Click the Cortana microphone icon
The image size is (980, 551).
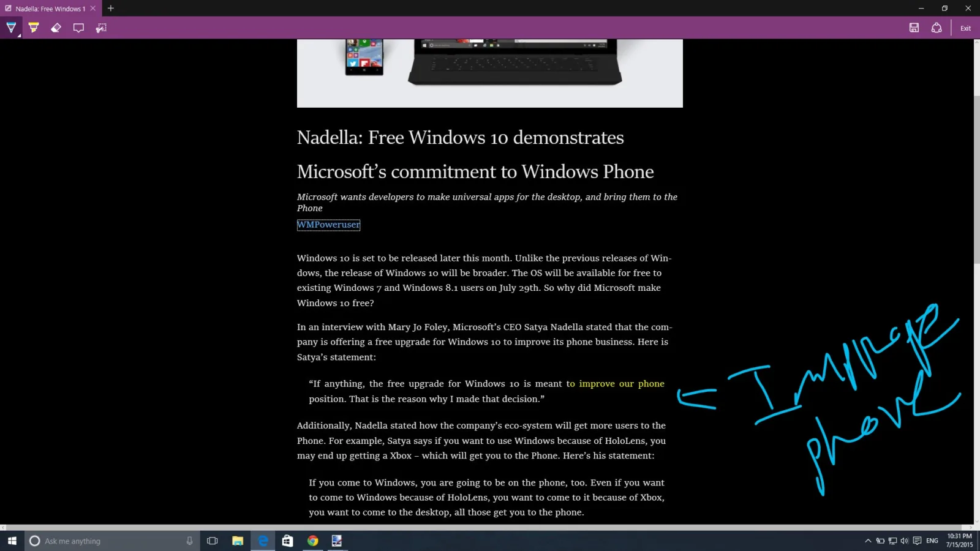(189, 541)
